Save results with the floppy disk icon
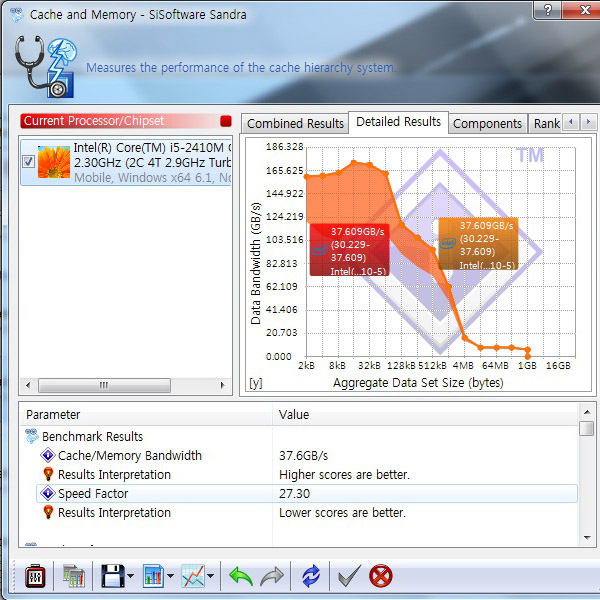The image size is (600, 600). [112, 576]
